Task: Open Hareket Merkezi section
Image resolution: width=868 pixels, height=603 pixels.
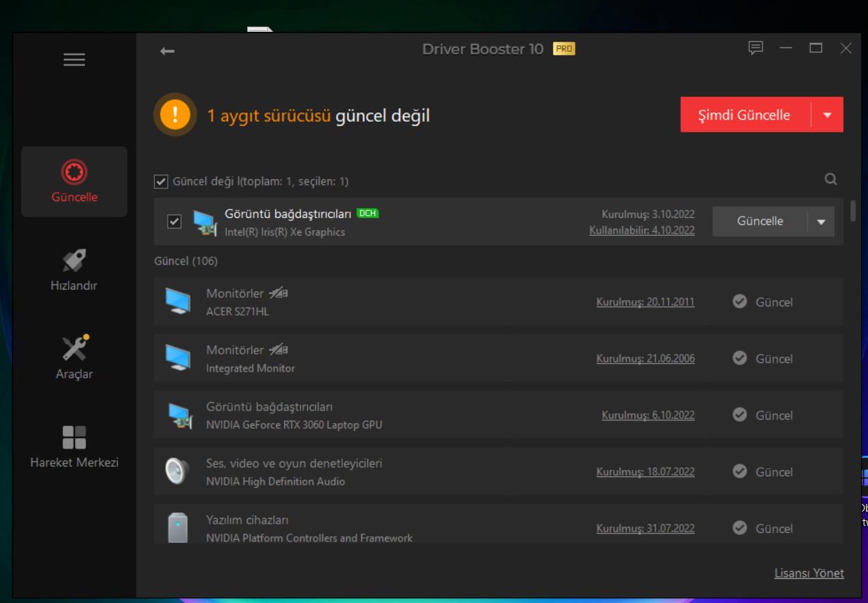Action: [74, 447]
